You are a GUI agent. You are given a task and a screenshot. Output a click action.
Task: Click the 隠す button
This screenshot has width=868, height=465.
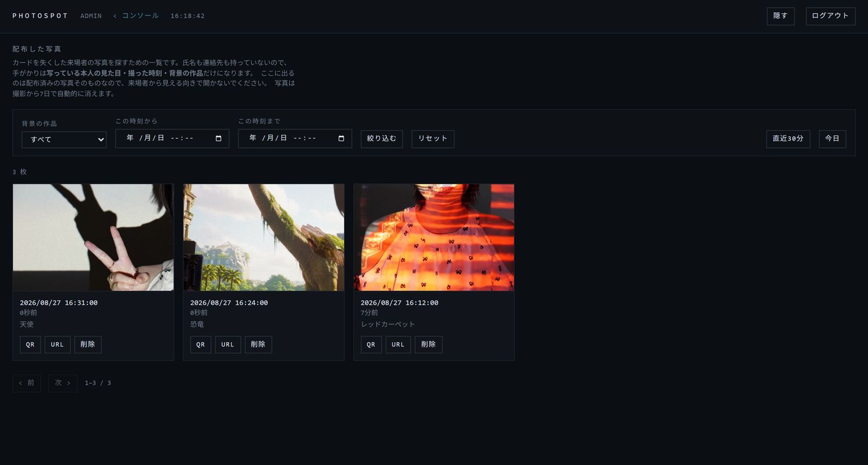click(x=781, y=16)
